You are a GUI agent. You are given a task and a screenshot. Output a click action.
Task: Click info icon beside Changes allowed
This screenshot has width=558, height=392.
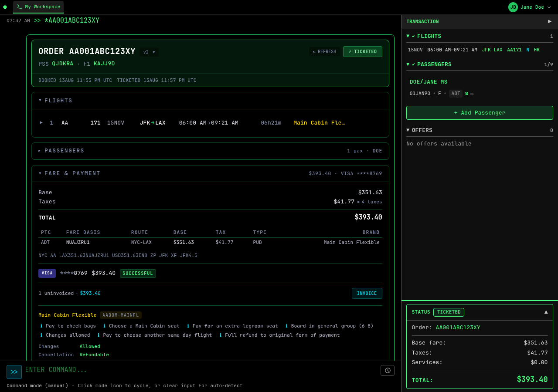click(x=41, y=335)
